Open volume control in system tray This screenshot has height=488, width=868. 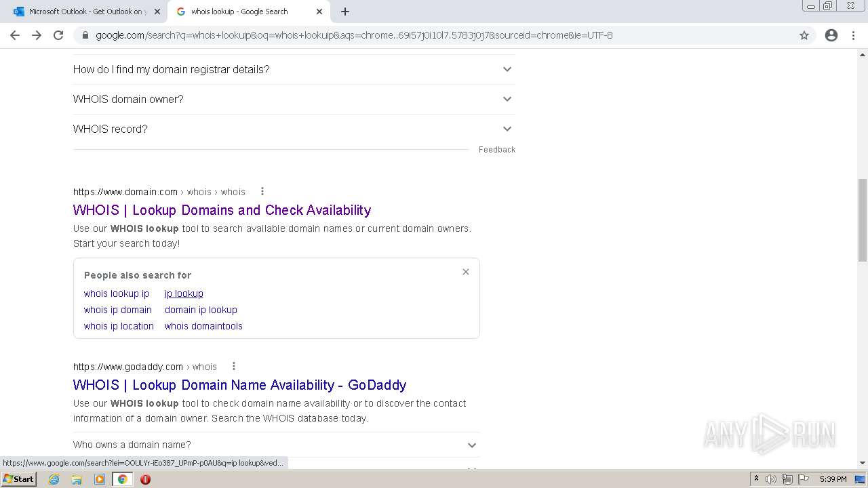click(x=771, y=479)
